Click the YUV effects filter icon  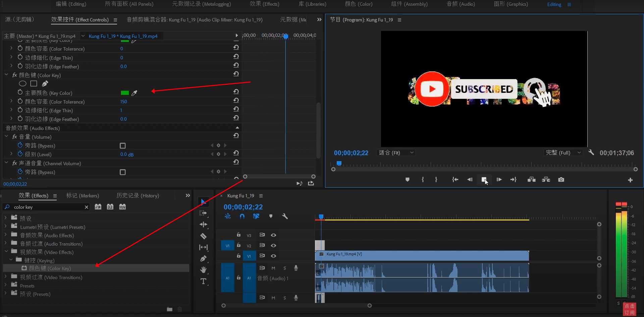point(122,207)
